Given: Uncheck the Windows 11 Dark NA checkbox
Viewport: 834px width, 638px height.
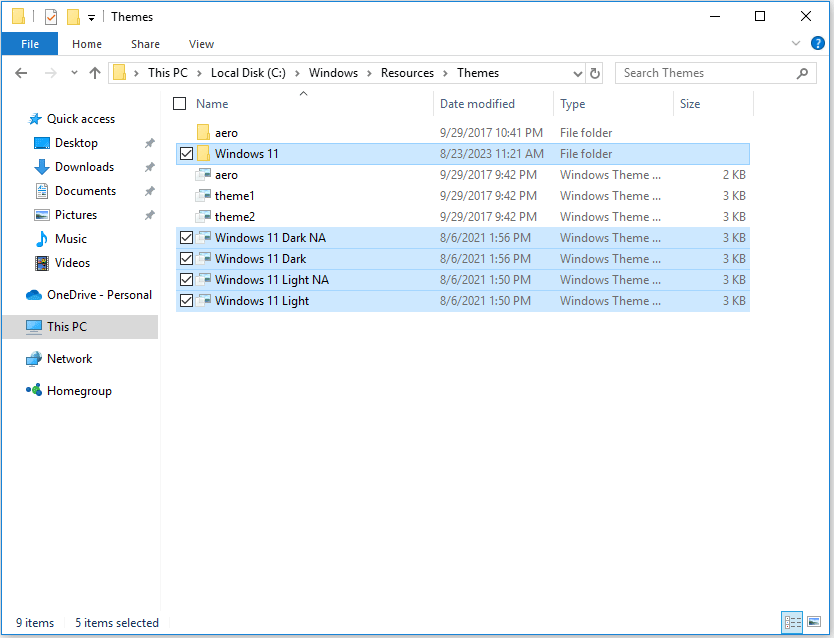Looking at the screenshot, I should pyautogui.click(x=186, y=238).
